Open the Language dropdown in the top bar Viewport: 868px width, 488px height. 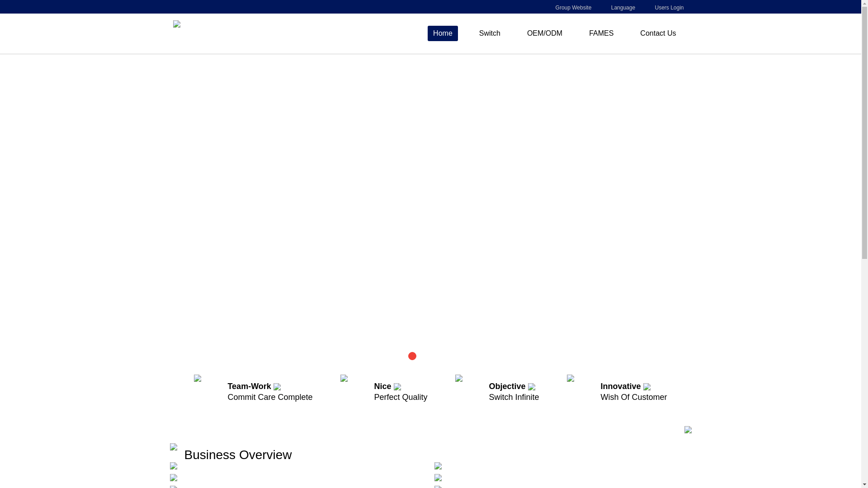pyautogui.click(x=623, y=8)
